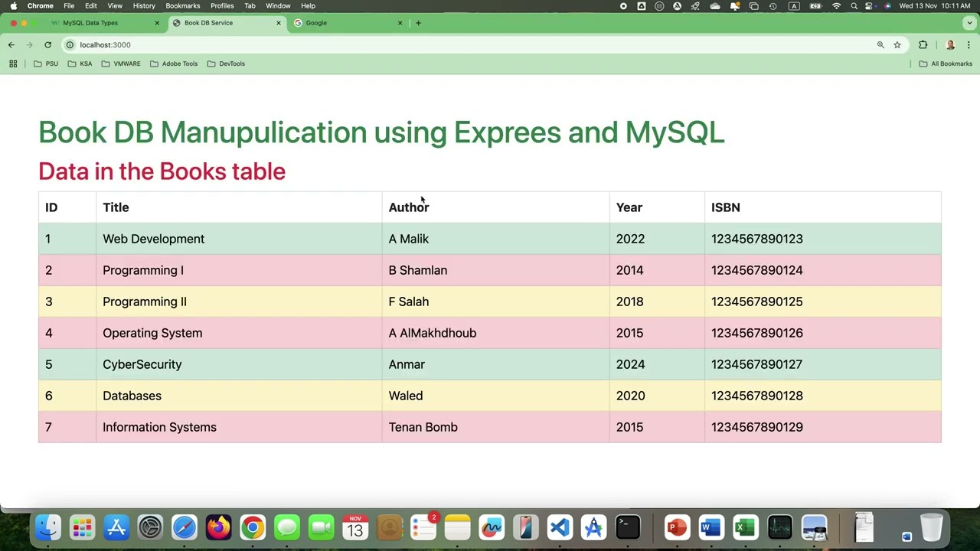Open Finder from the Dock
Screen dimensions: 980x551
48,527
